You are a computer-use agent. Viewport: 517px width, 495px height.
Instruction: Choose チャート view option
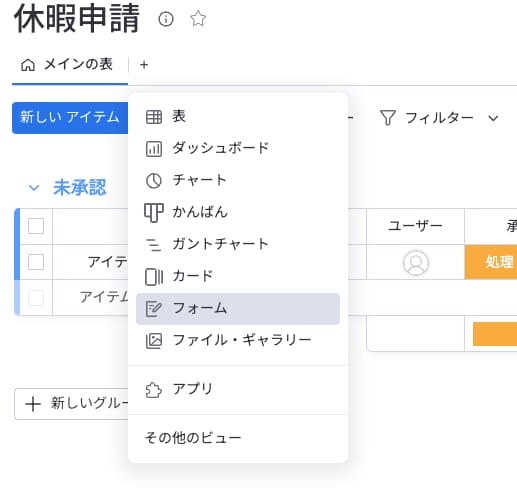[x=238, y=181]
